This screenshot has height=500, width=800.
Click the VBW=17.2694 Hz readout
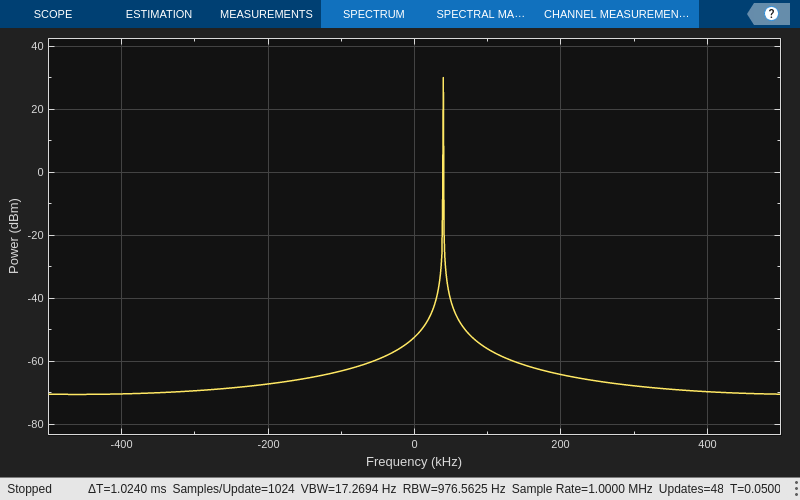348,489
